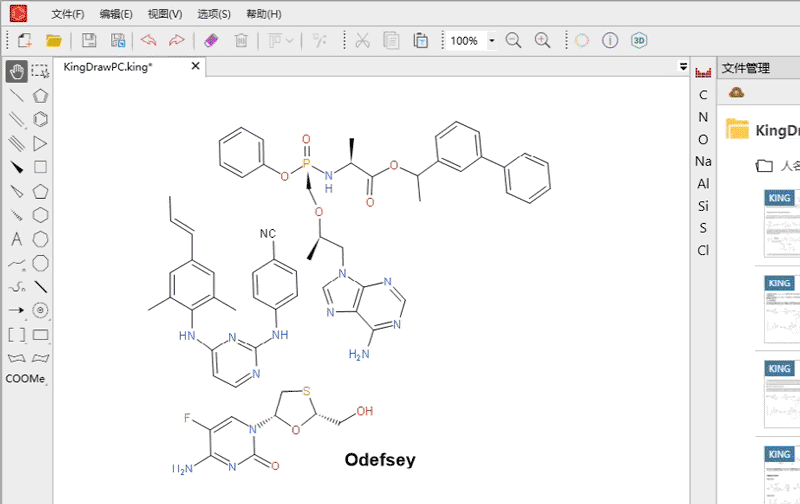
Task: Choose the double bond tool
Action: pos(17,119)
